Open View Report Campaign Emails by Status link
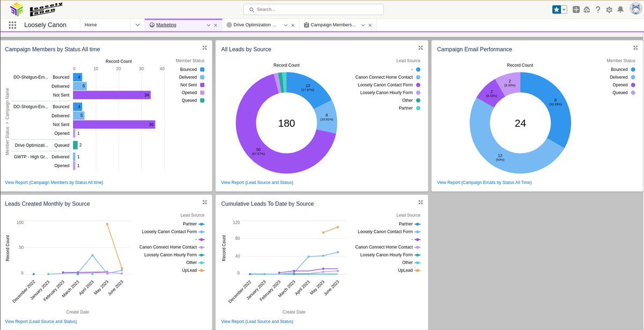The height and width of the screenshot is (330, 644). pyautogui.click(x=484, y=182)
